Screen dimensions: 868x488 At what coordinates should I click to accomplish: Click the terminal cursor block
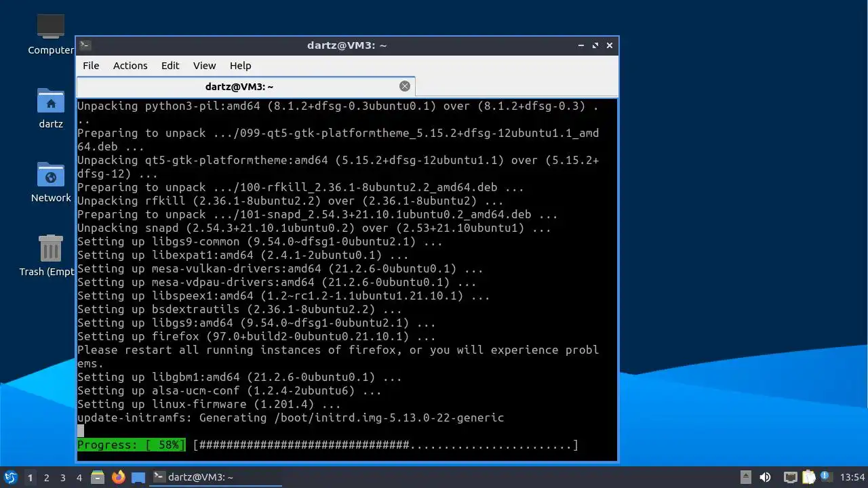point(81,431)
